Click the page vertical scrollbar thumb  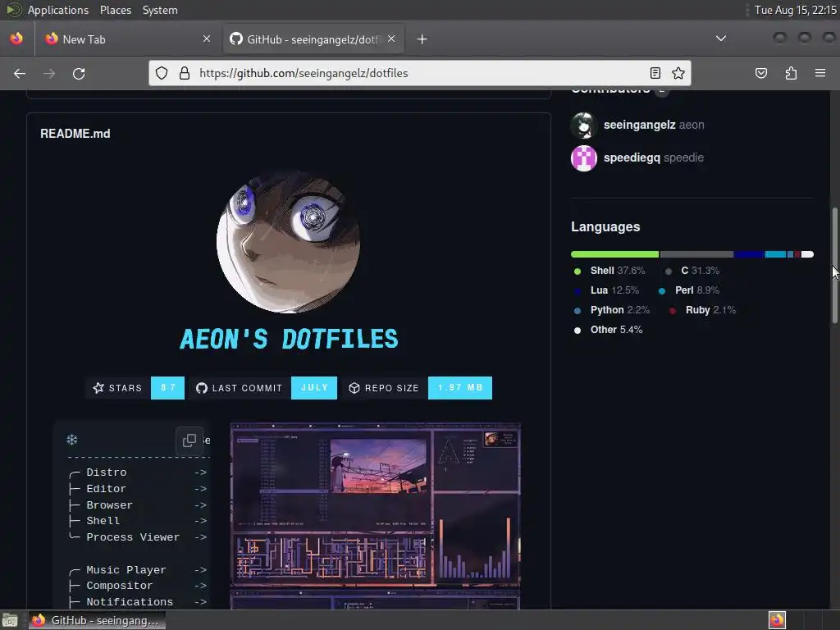(x=834, y=266)
